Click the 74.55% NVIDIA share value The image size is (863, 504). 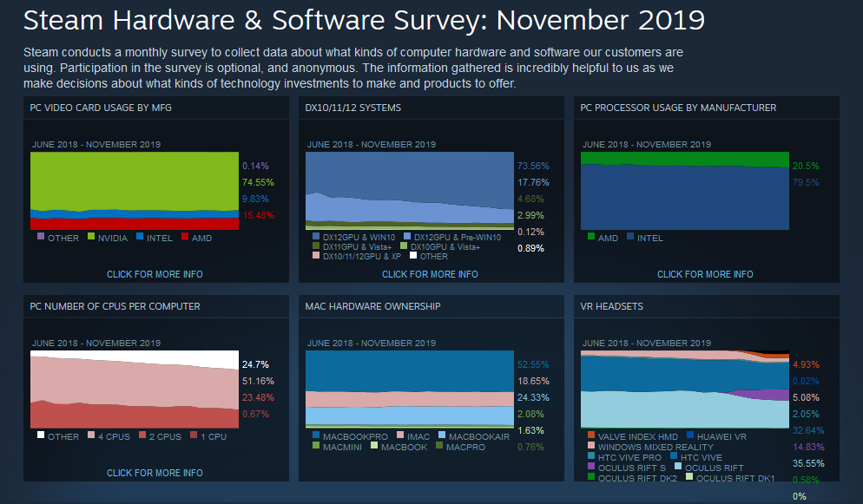(258, 182)
